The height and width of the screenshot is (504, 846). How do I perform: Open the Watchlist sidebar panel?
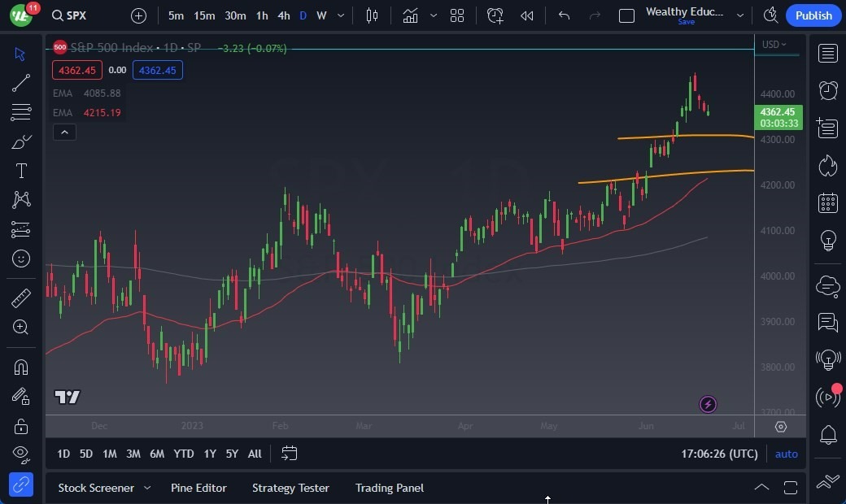click(x=827, y=53)
